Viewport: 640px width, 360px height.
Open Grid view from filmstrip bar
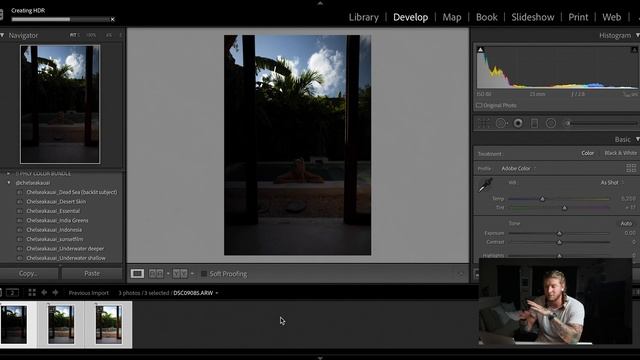(x=32, y=292)
